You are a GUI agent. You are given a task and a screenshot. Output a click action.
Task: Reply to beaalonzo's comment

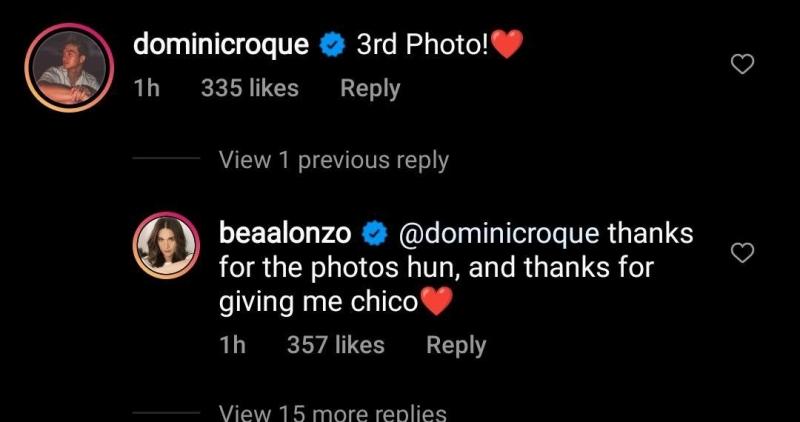(456, 345)
